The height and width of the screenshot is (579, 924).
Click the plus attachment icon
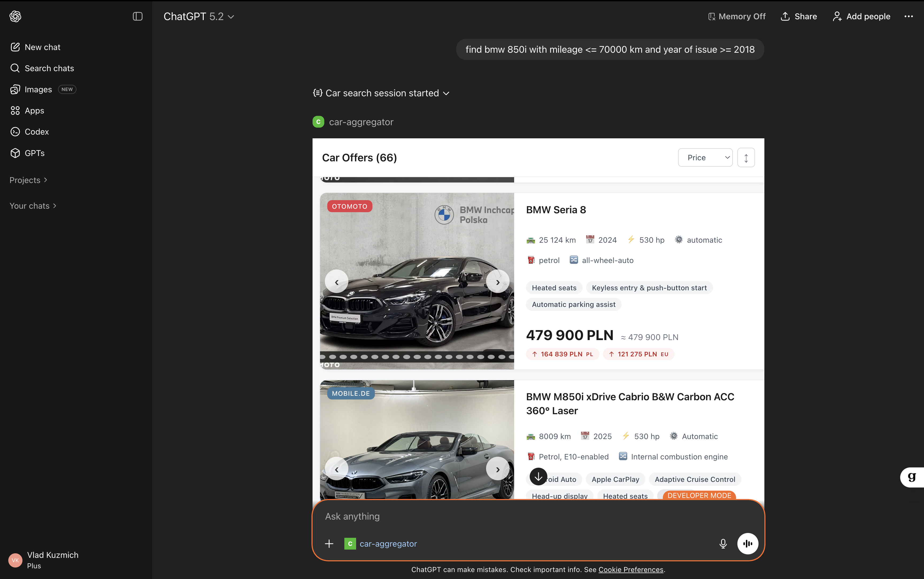[x=329, y=543]
